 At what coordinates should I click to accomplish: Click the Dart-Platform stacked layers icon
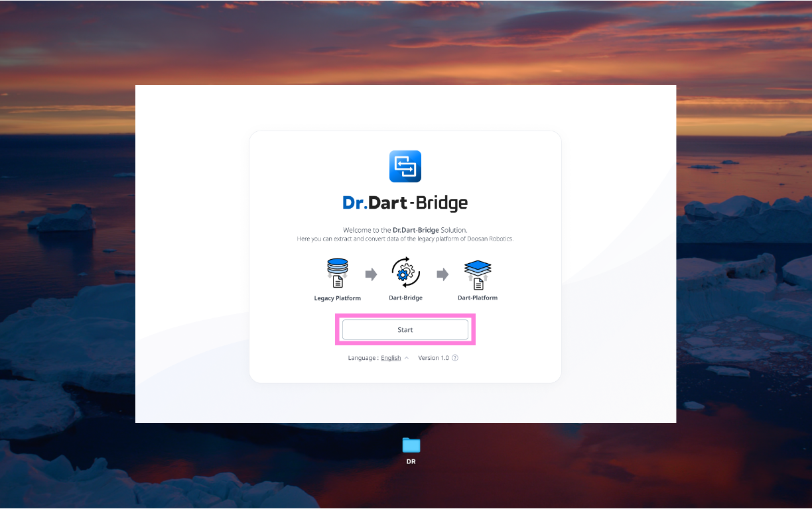click(x=478, y=273)
